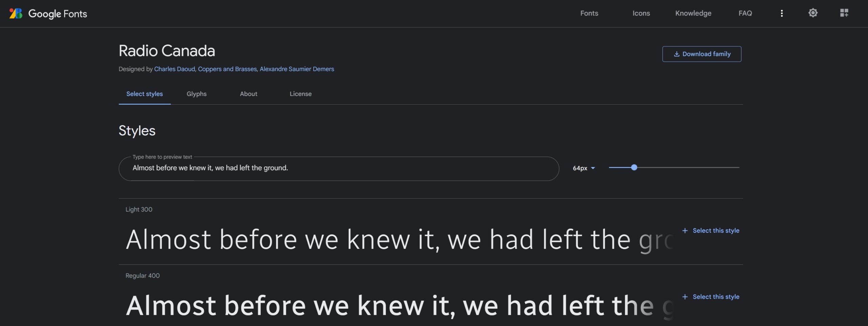This screenshot has width=868, height=326.
Task: Open the Knowledge navigation item
Action: [693, 13]
